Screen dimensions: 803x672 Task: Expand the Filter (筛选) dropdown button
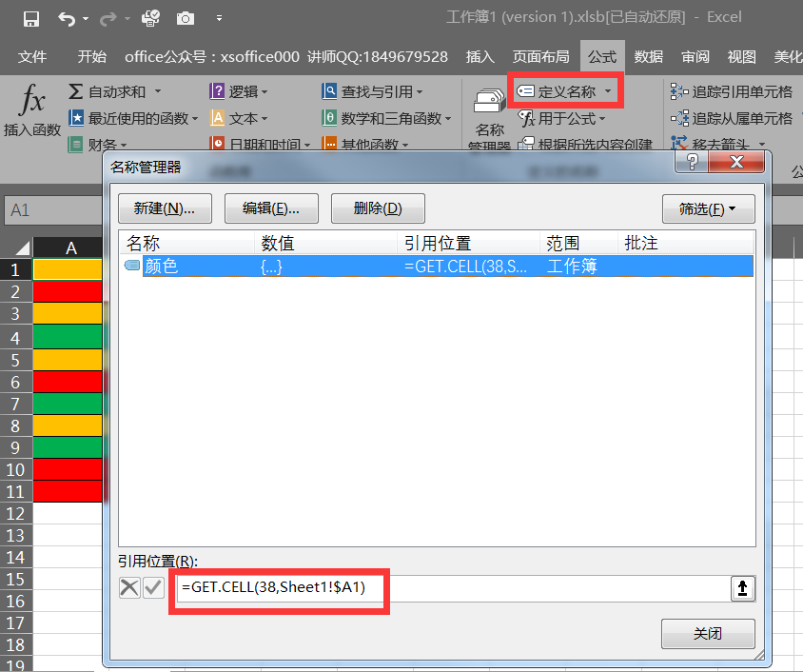tap(708, 208)
